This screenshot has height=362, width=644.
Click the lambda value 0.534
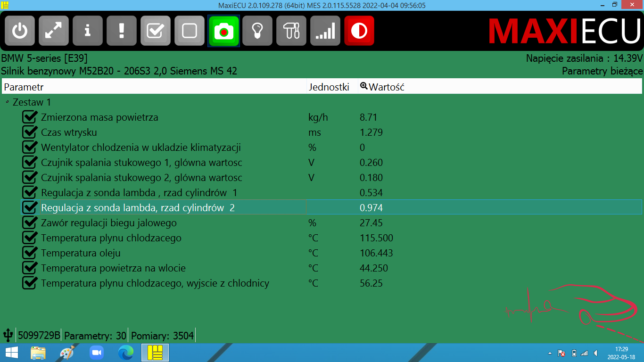coord(371,193)
